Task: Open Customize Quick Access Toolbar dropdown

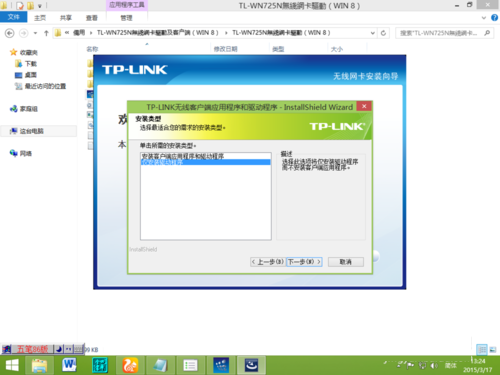Action: coord(39,6)
